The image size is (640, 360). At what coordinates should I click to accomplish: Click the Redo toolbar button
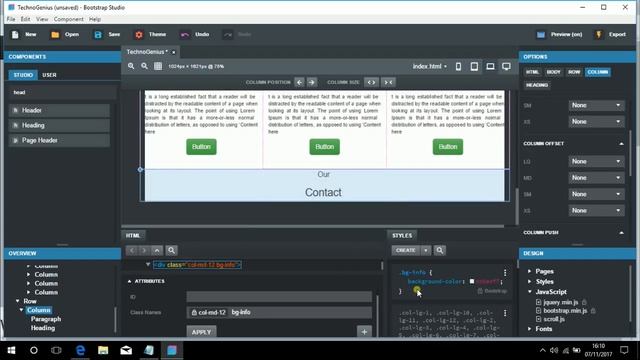[x=237, y=35]
